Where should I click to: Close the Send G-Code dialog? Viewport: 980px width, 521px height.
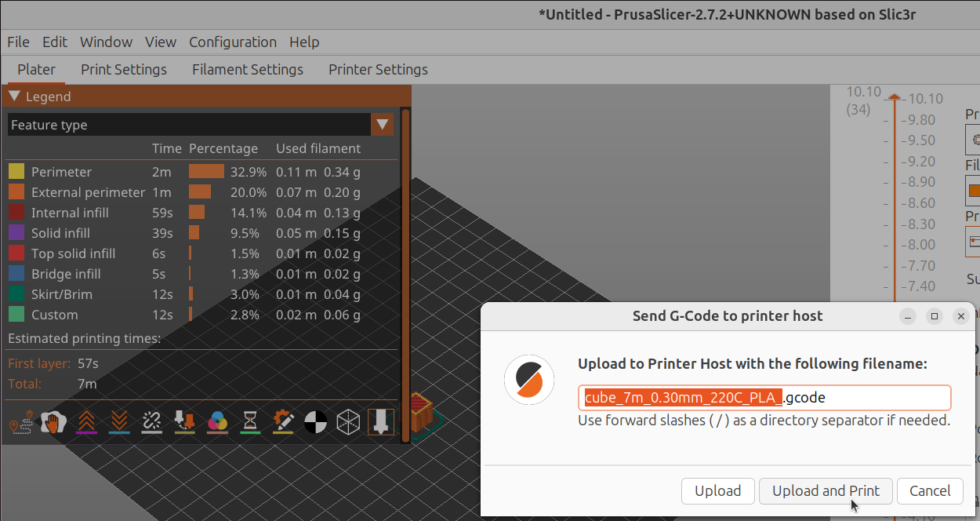pyautogui.click(x=961, y=316)
